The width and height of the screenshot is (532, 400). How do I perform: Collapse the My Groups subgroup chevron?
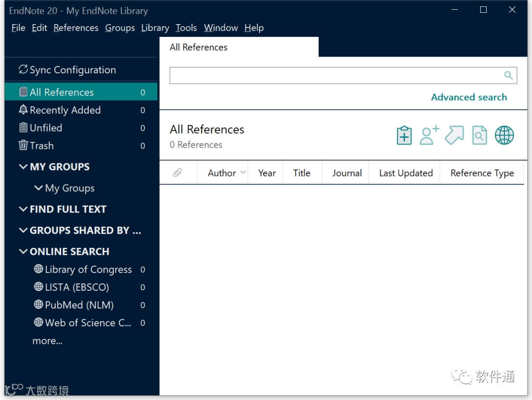point(38,188)
